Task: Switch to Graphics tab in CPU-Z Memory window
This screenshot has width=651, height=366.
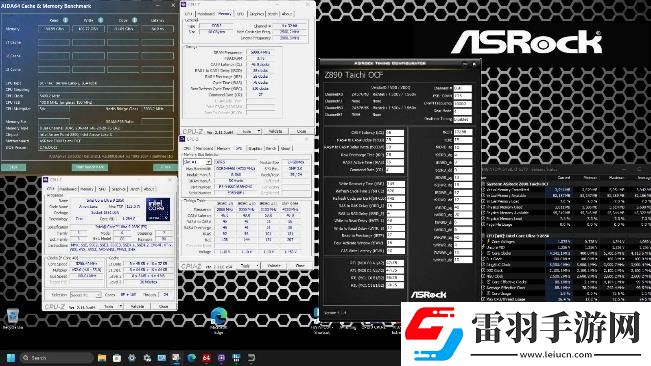Action: (256, 14)
